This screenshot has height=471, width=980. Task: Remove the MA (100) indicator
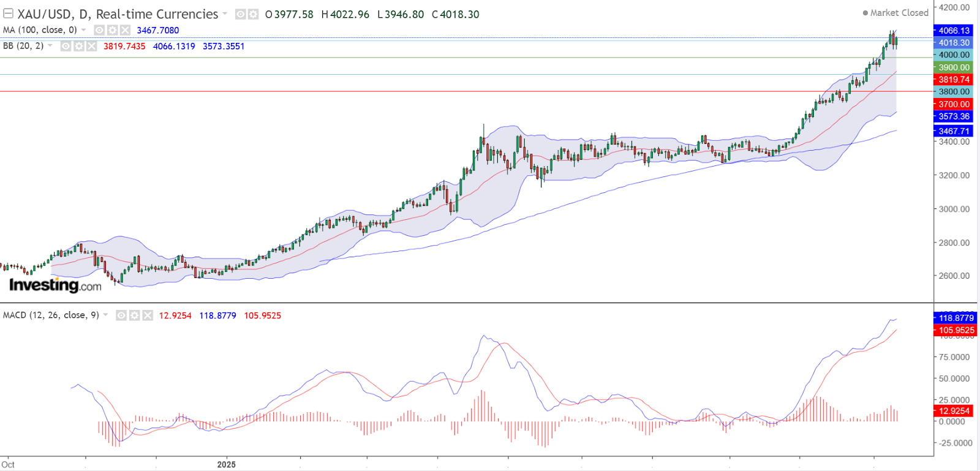click(x=125, y=30)
